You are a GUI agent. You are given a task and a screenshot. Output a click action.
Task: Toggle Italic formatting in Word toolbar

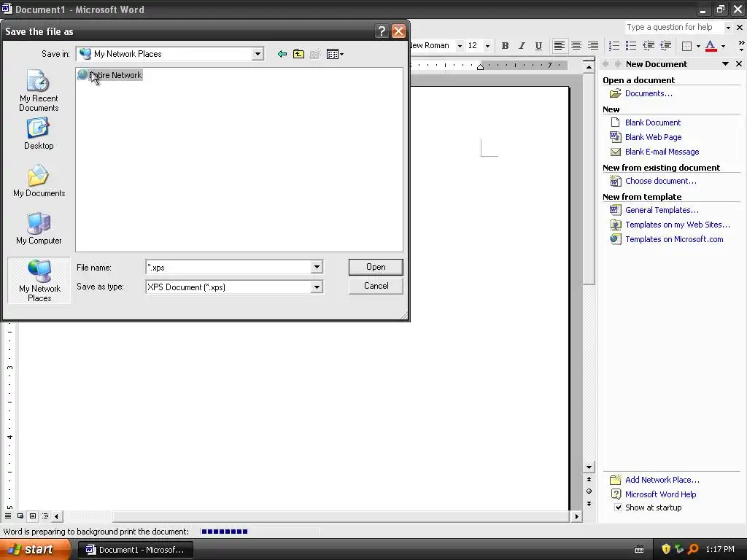(x=522, y=46)
